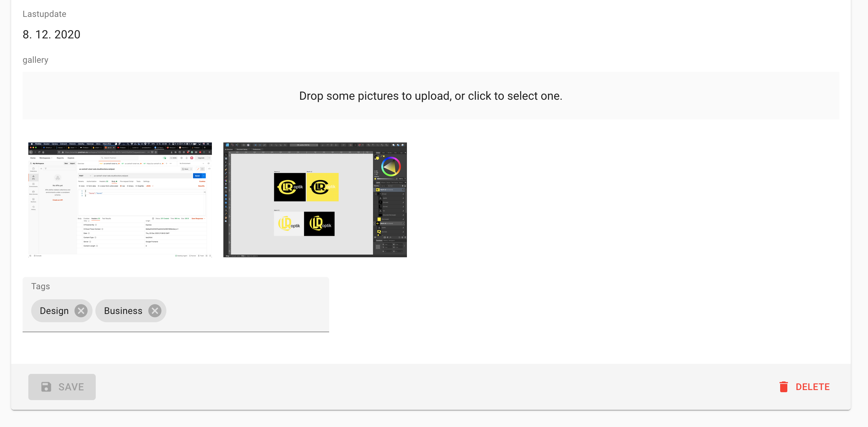This screenshot has width=868, height=427.
Task: Click the picture upload drop zone
Action: coord(431,96)
